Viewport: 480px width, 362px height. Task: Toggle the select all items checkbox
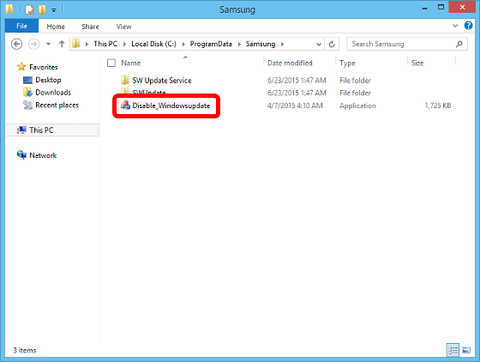point(111,63)
